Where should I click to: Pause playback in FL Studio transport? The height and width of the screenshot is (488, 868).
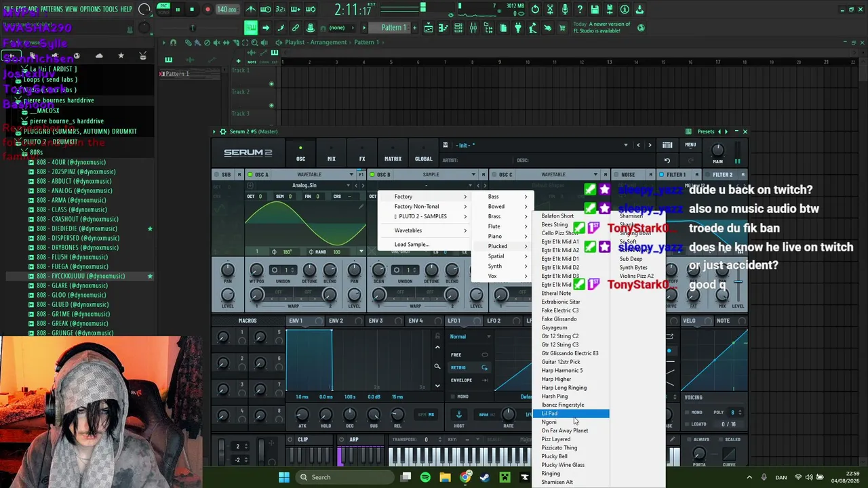[178, 9]
